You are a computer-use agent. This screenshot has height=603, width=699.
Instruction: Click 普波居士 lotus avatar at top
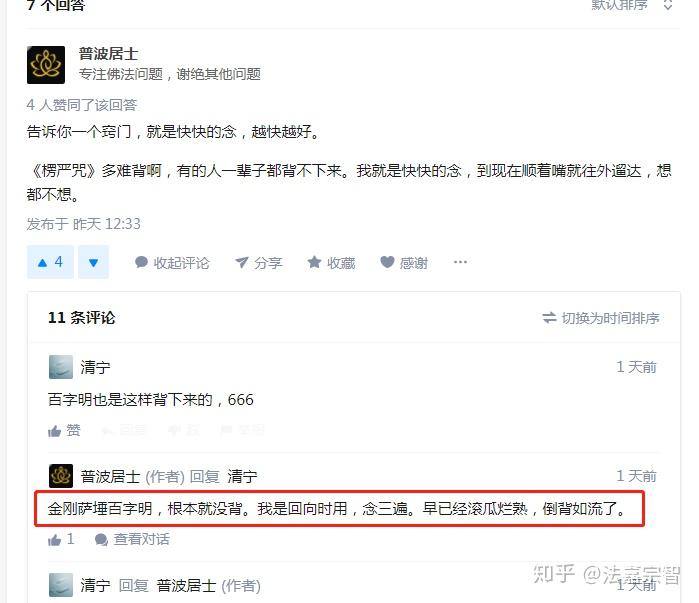[46, 65]
